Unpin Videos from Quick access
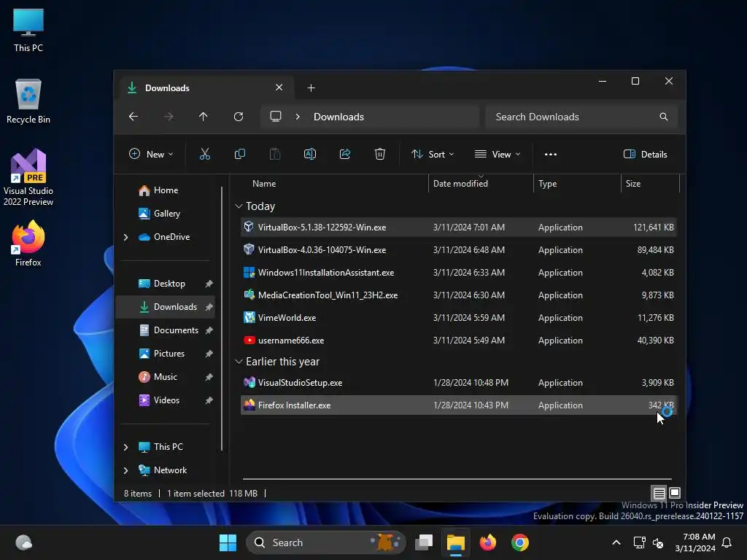 [209, 400]
